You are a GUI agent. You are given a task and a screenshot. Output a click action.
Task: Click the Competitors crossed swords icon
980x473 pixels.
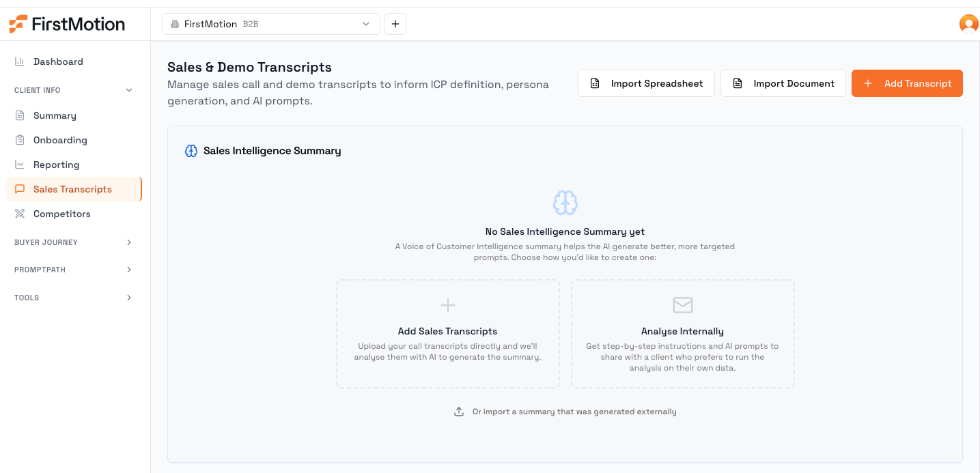pos(20,214)
